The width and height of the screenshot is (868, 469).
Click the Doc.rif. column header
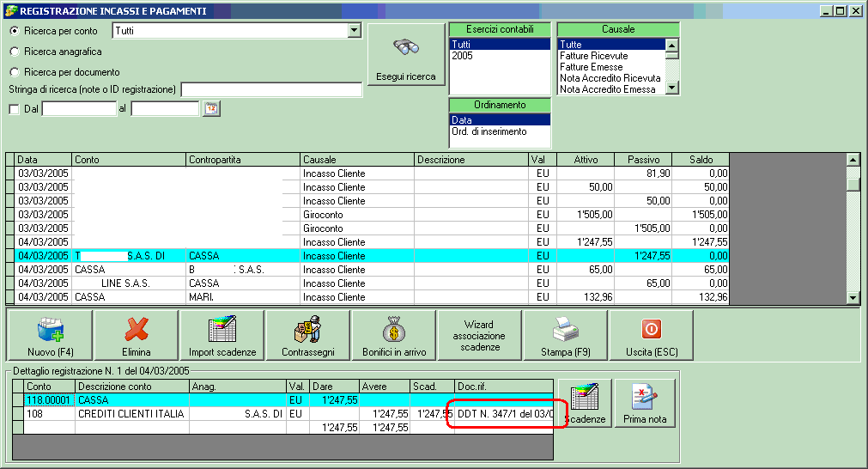(x=504, y=387)
